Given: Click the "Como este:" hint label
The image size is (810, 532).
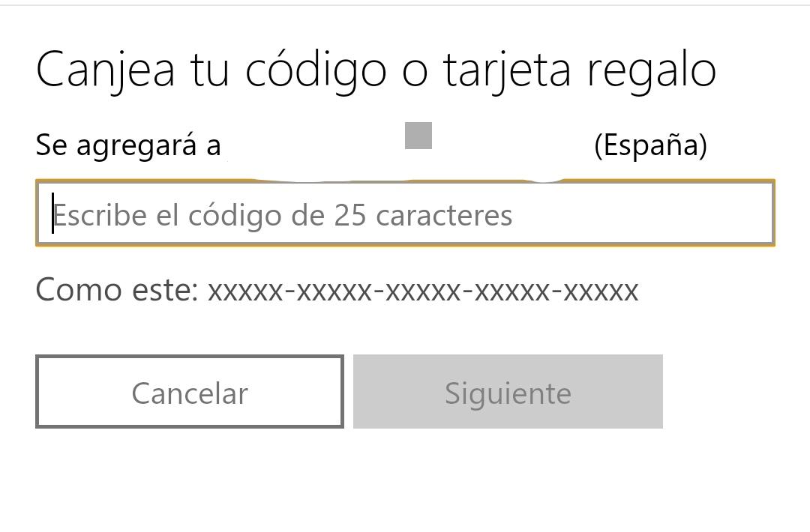Looking at the screenshot, I should point(116,290).
